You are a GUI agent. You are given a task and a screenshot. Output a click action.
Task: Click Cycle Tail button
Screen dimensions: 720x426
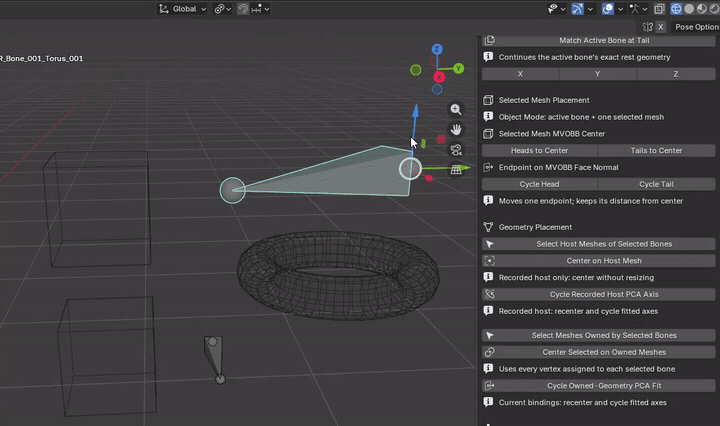coord(657,184)
